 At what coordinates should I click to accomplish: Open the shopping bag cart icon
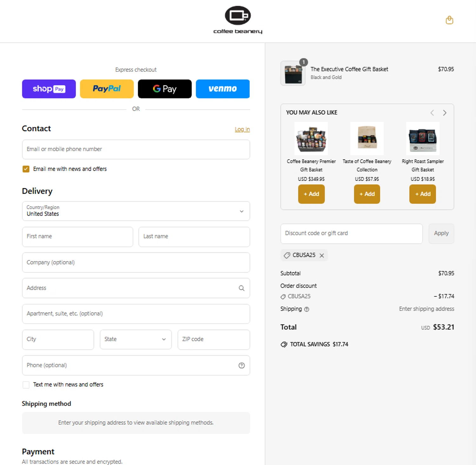pyautogui.click(x=449, y=20)
